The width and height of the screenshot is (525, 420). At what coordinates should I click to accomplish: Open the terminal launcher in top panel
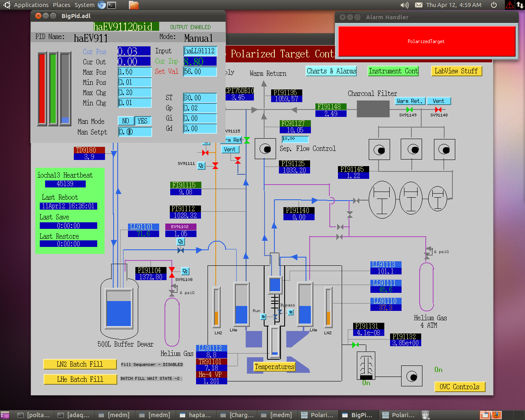click(112, 5)
